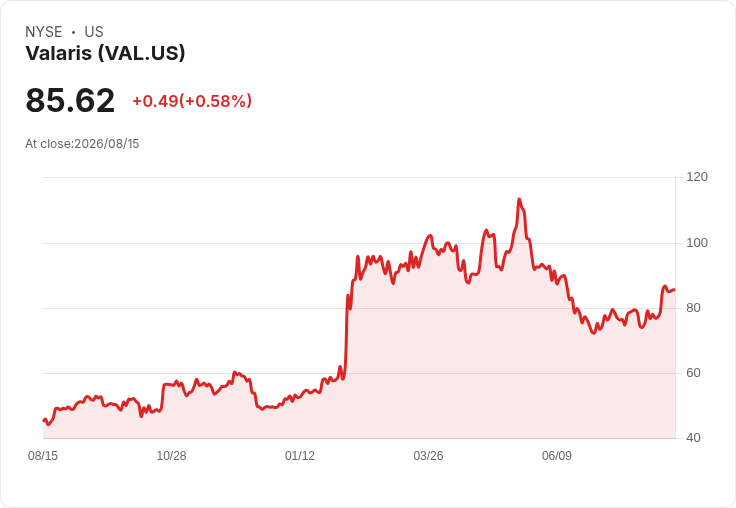Click the 06/09 x-axis date label
The height and width of the screenshot is (508, 736).
tap(557, 455)
